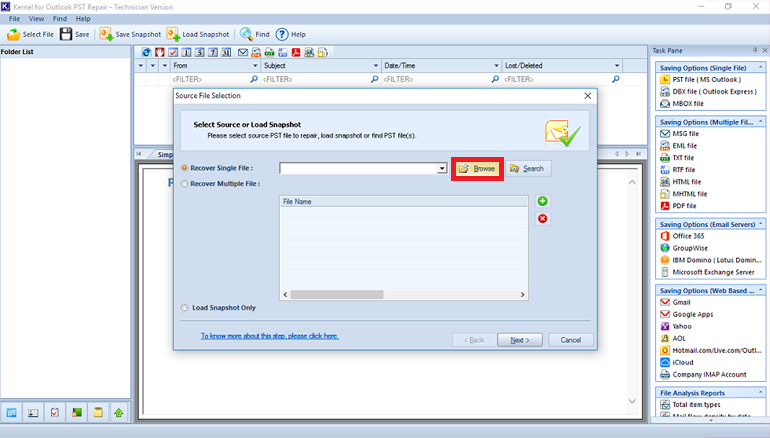Open the calendar view icon at bottom-left
The height and width of the screenshot is (438, 770).
click(x=12, y=412)
